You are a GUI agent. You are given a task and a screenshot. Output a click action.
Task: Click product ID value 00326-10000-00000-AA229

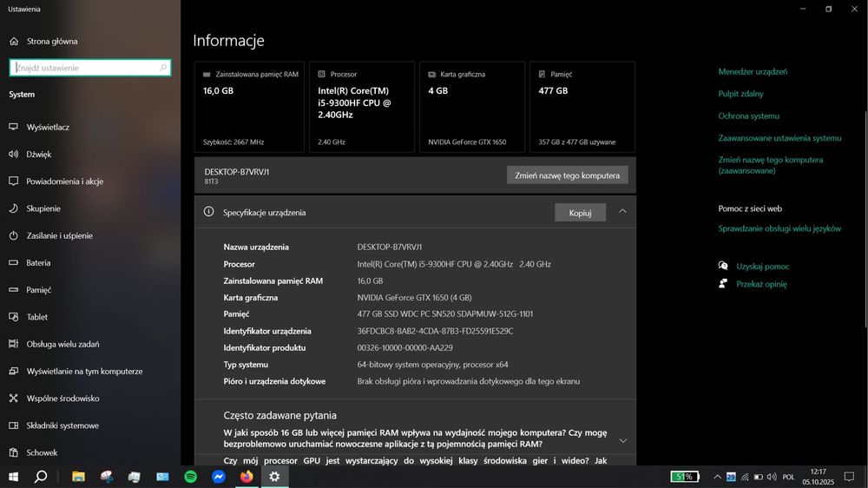point(404,348)
